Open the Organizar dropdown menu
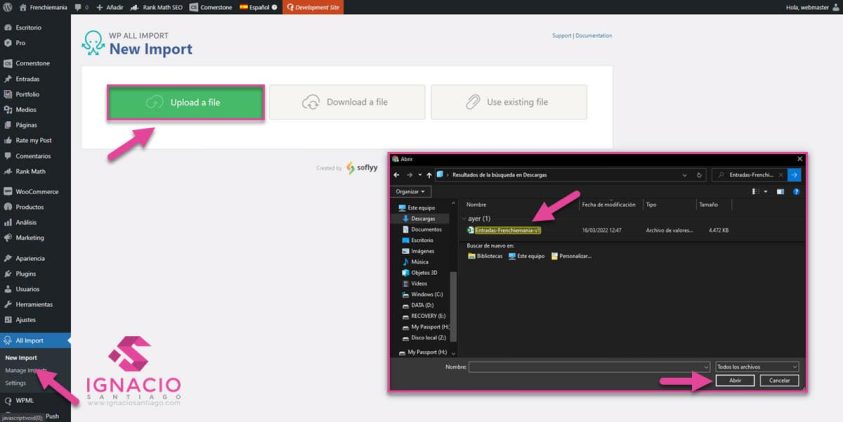This screenshot has height=422, width=843. (x=411, y=191)
